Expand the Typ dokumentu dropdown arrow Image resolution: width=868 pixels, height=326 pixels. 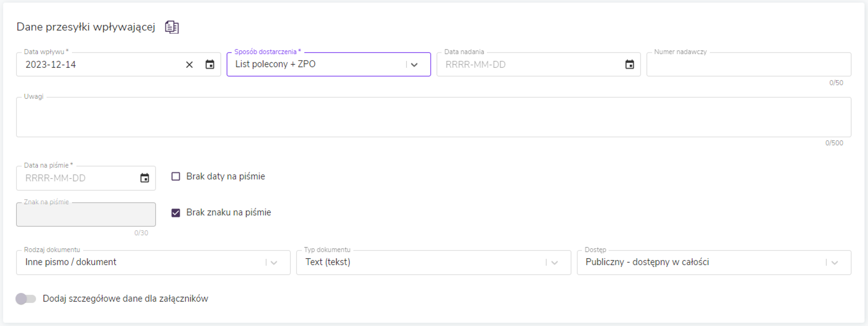[x=555, y=263]
